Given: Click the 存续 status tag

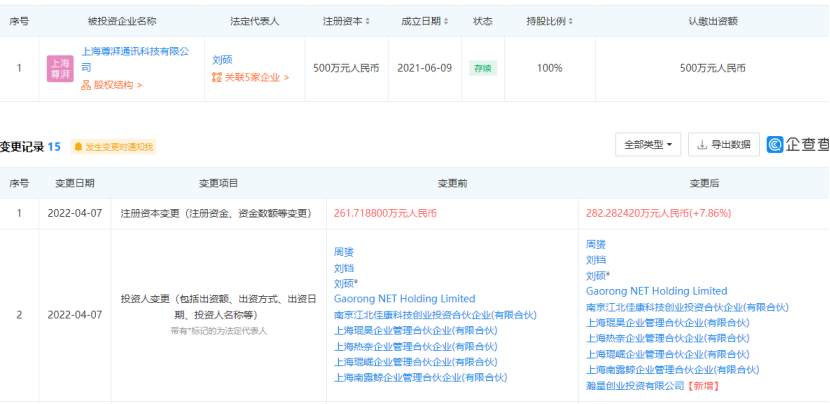Looking at the screenshot, I should click(x=483, y=68).
